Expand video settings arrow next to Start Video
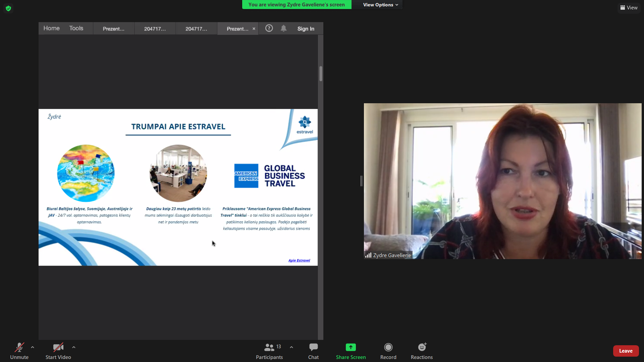Viewport: 644px width, 362px height. pyautogui.click(x=74, y=347)
